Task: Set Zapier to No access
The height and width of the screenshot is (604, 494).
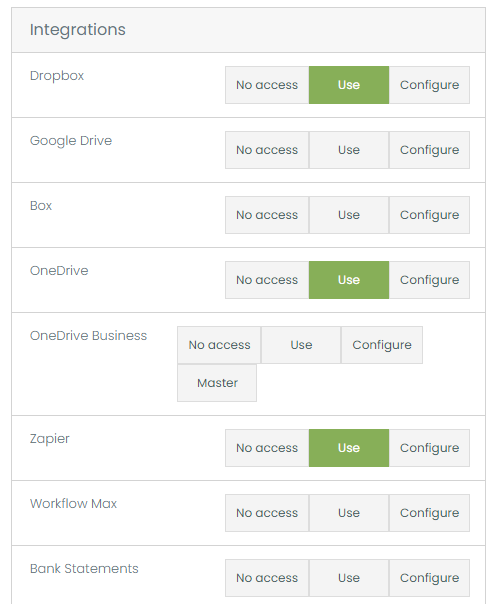Action: coord(267,448)
